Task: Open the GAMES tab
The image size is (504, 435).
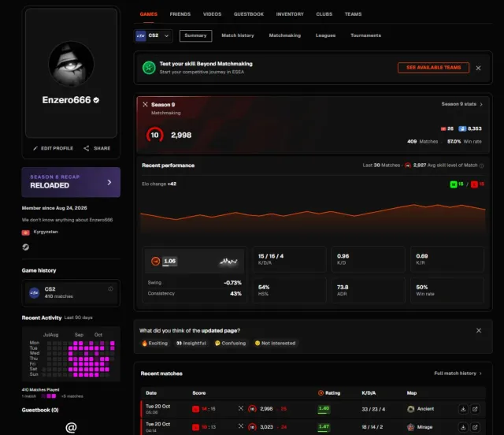Action: pos(149,14)
